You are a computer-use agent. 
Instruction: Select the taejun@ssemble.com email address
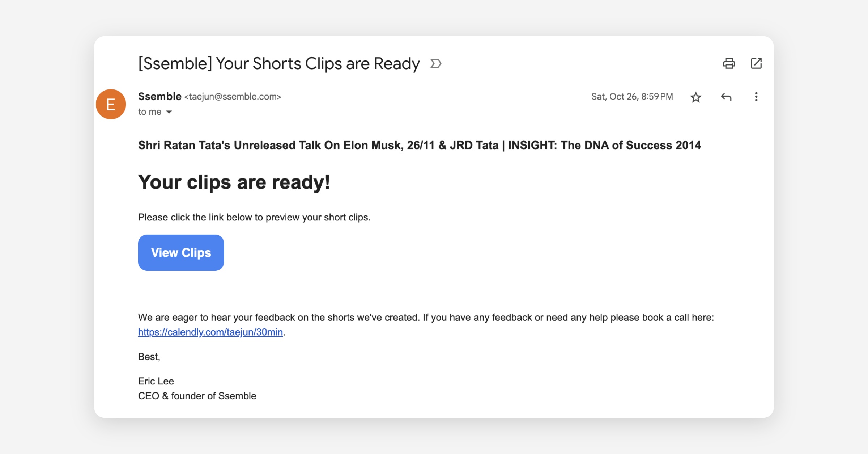(x=233, y=97)
